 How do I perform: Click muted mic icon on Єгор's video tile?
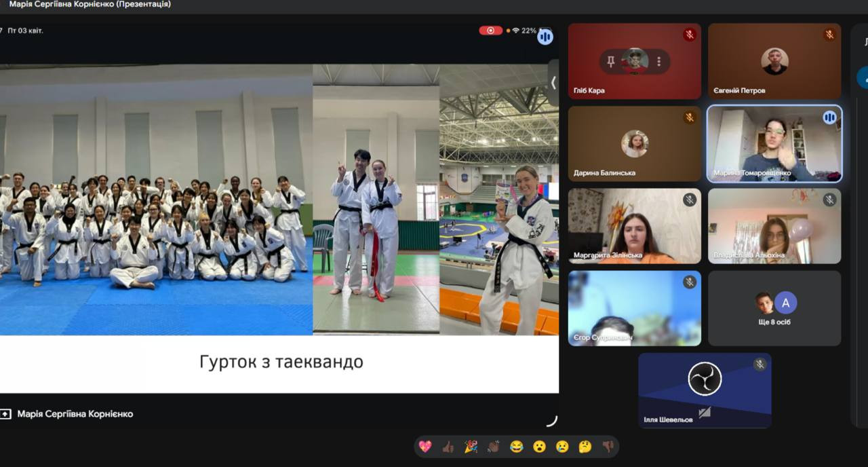(x=690, y=282)
